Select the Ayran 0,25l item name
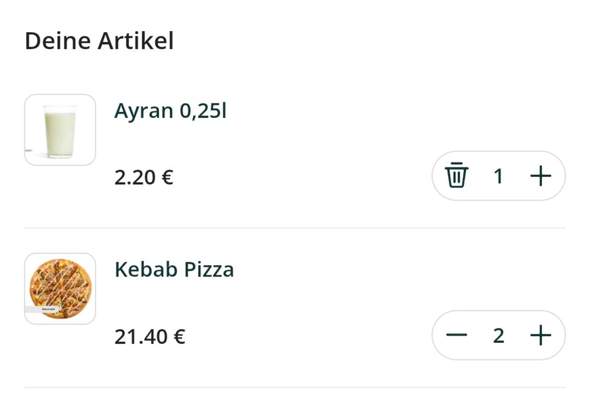 point(170,111)
